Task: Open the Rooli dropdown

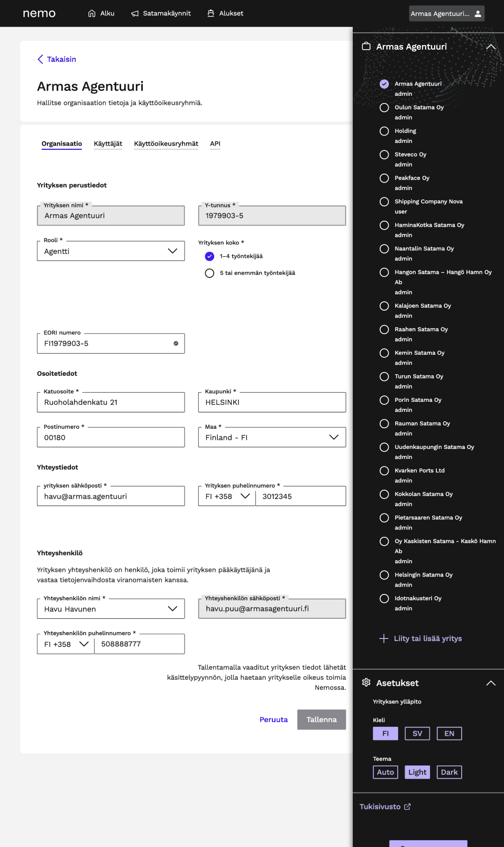Action: click(x=111, y=251)
